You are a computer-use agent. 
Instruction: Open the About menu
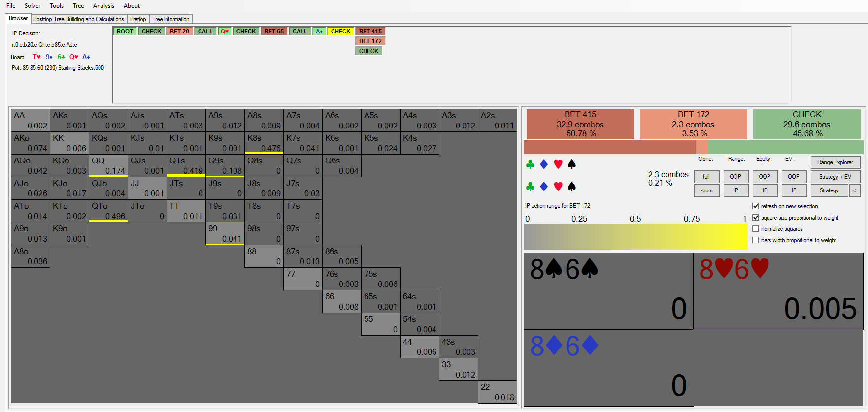pyautogui.click(x=132, y=6)
